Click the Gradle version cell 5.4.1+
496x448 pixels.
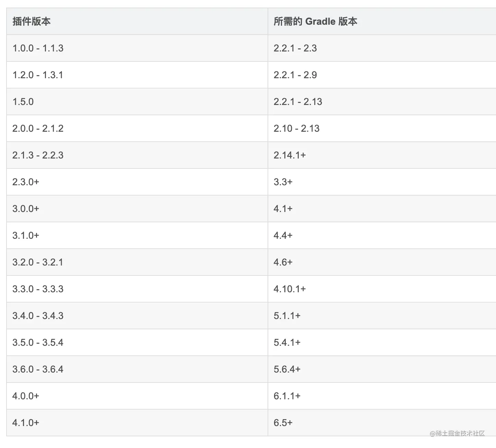coord(287,343)
